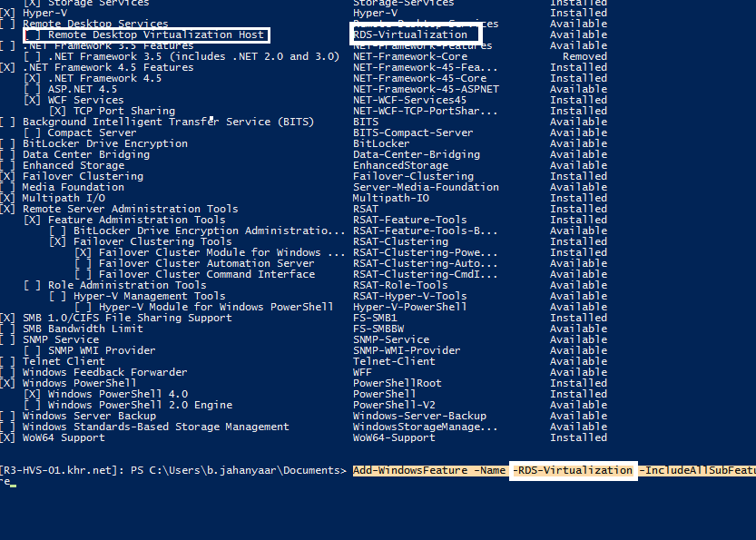
Task: Click "Hyper-V Module for Windows PowerShell" text
Action: pyautogui.click(x=216, y=307)
